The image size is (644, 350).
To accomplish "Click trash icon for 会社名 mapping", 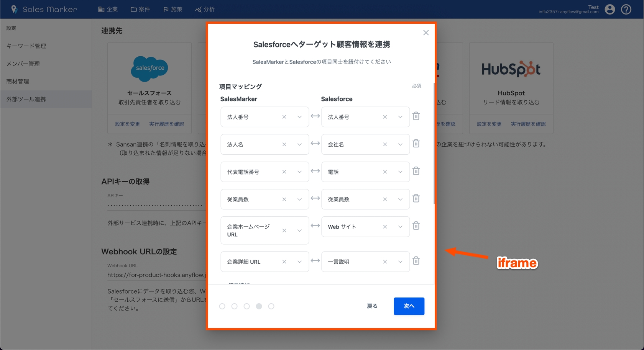I will [x=416, y=144].
